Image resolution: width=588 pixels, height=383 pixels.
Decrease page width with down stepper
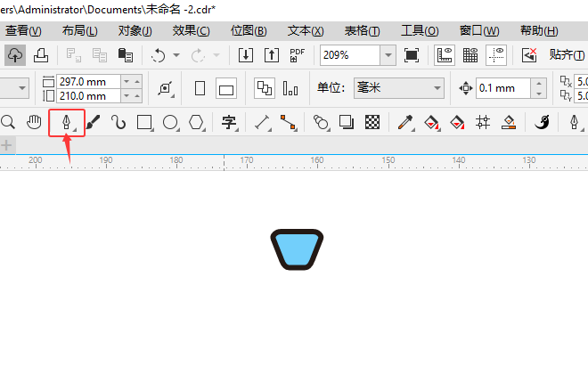click(x=127, y=81)
